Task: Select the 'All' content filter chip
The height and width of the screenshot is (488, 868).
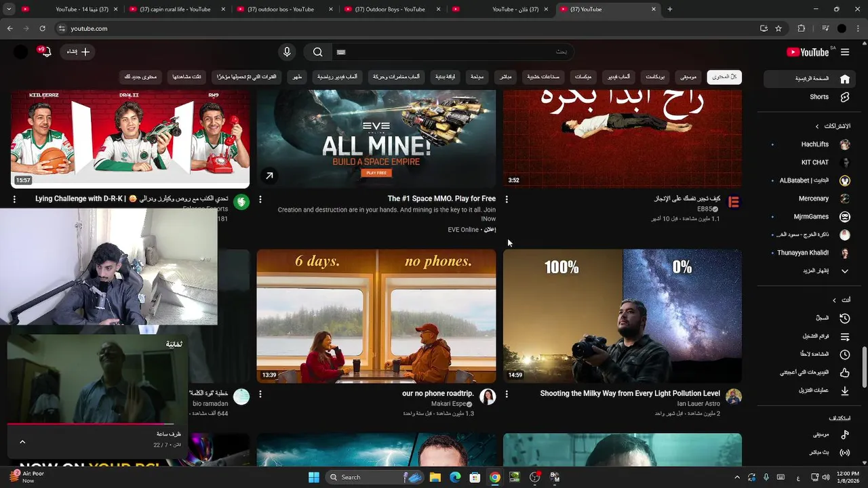Action: coord(724,77)
